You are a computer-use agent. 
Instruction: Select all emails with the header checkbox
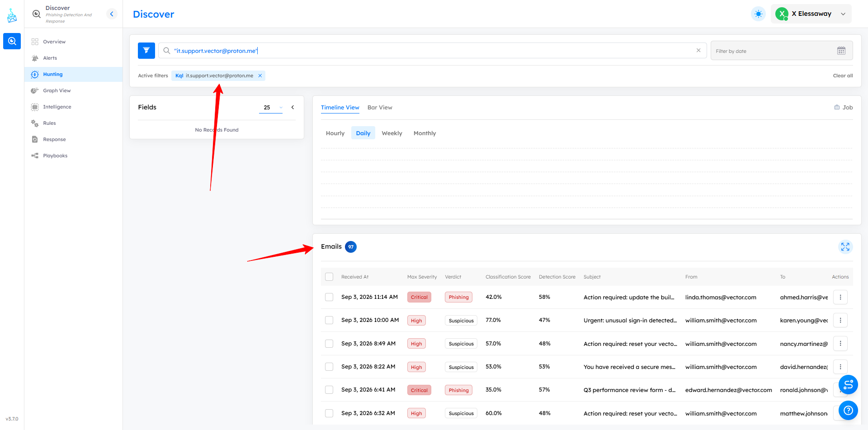pos(329,277)
